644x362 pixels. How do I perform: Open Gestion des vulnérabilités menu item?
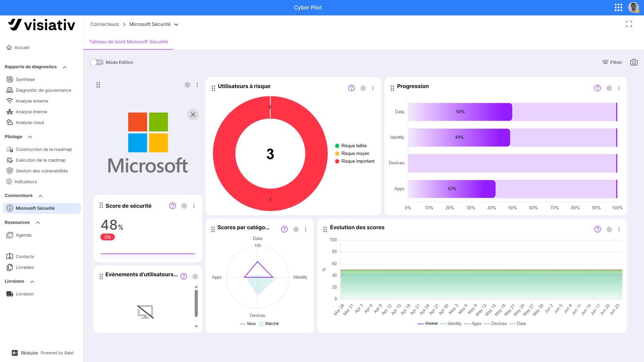tap(42, 171)
